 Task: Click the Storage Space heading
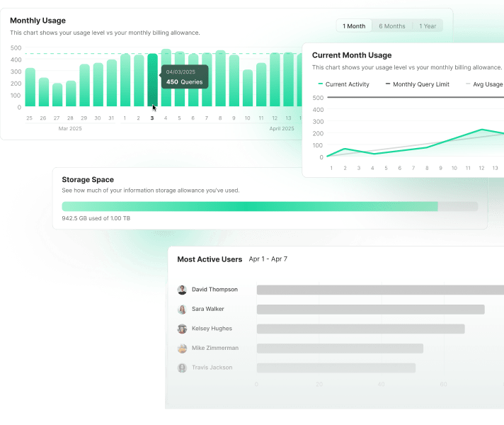(88, 179)
